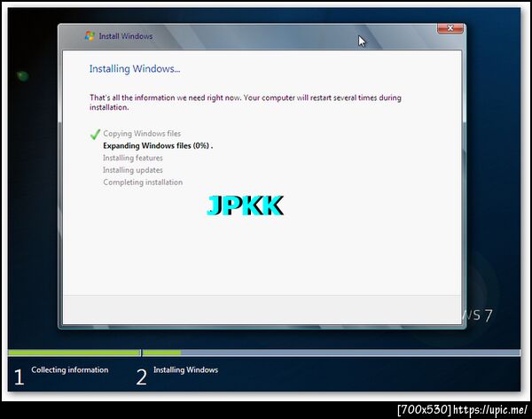Click the Installing Windows... heading
The width and height of the screenshot is (532, 419).
tap(135, 69)
